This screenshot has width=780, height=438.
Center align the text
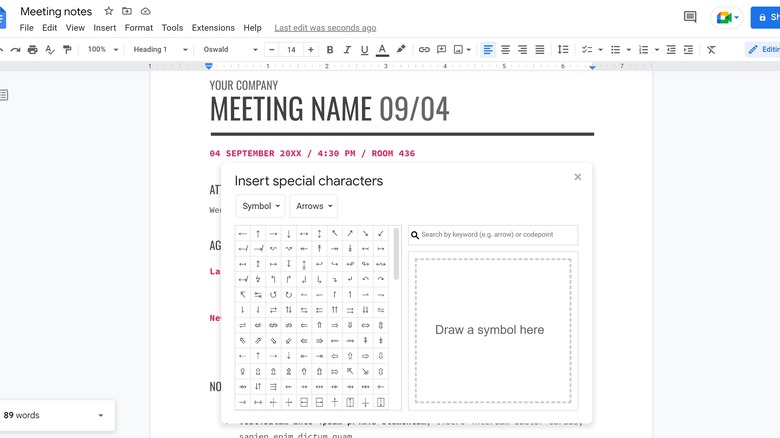506,49
